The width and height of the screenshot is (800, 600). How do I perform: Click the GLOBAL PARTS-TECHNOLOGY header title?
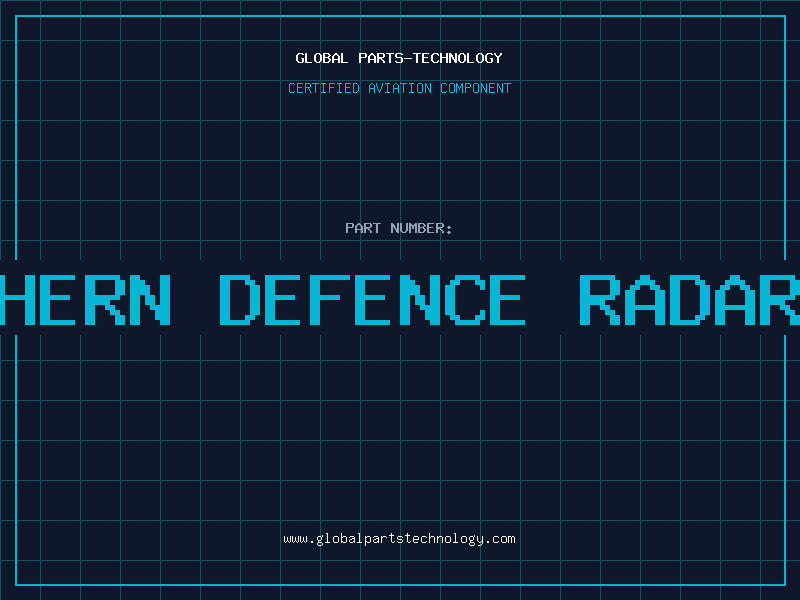pos(399,58)
